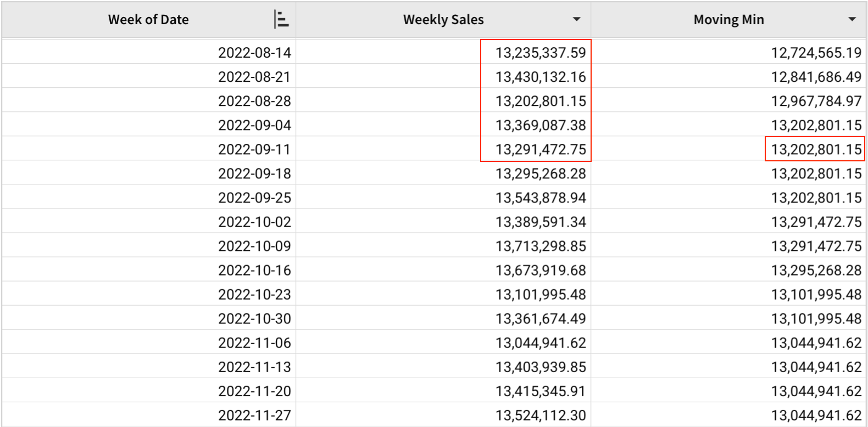Select the red-outlined Moving Min cell for 2022-09-11
Screen dimensions: 868x427
816,149
